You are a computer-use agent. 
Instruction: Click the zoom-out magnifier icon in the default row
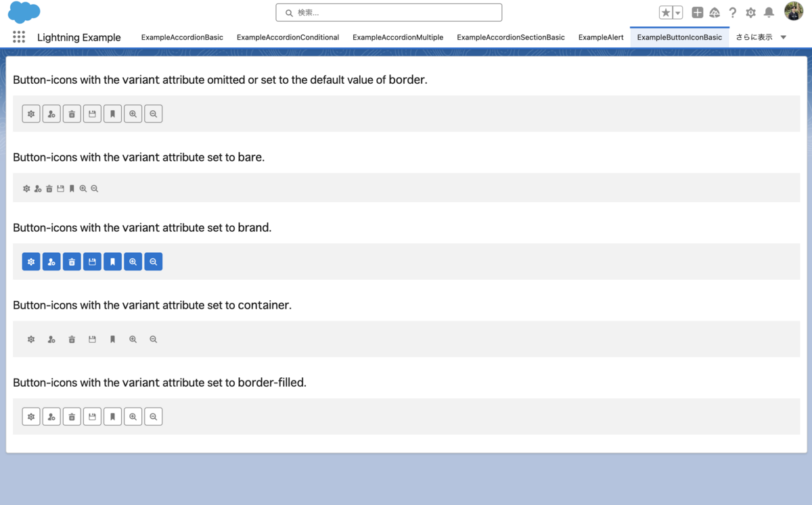[153, 114]
